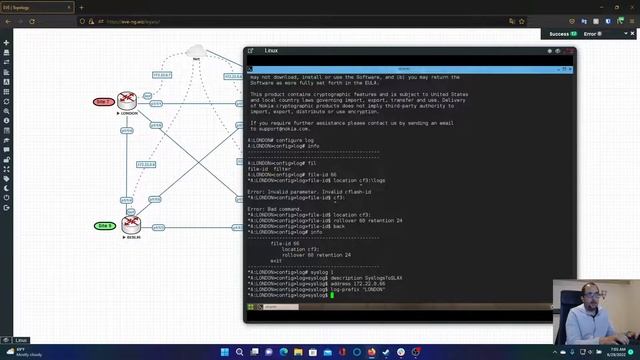640x360 pixels.
Task: Expand notifications panel with down arrow
Action: (x=625, y=33)
